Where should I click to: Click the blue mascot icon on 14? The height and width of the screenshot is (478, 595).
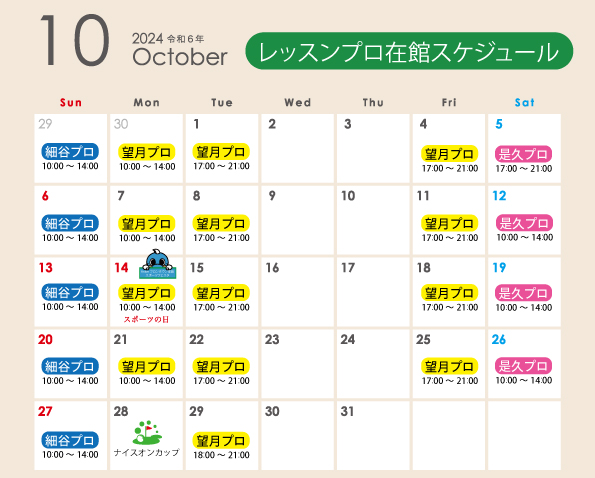coord(157,264)
